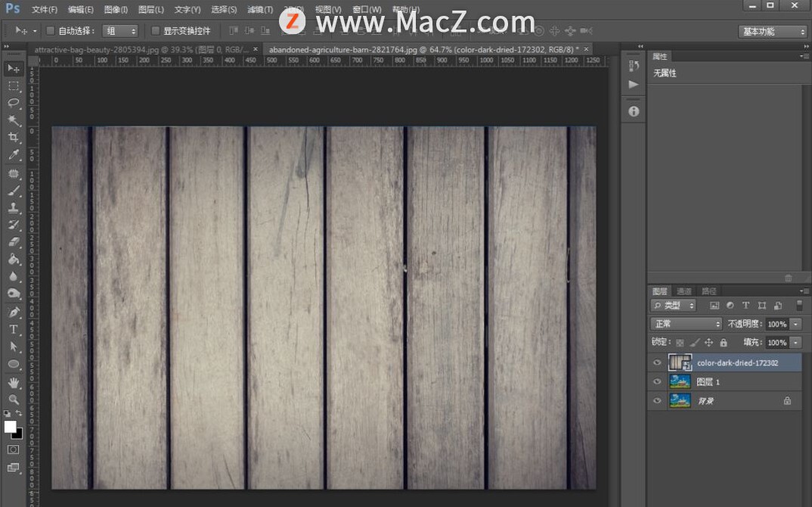This screenshot has height=507, width=812.
Task: Select the Path Selection tool
Action: pyautogui.click(x=14, y=347)
